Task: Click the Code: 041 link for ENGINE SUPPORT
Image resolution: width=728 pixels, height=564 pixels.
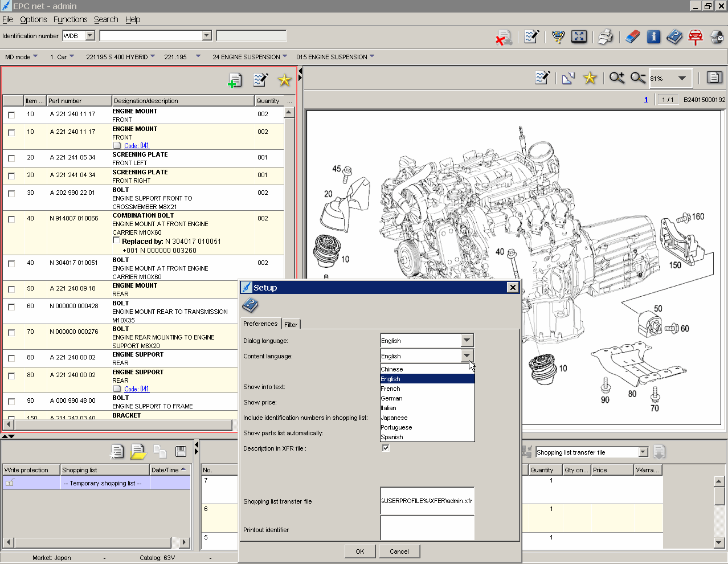Action: (136, 389)
